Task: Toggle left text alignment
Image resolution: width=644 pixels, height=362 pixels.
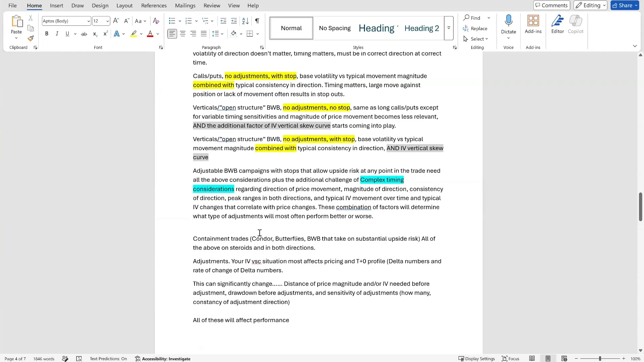Action: click(172, 34)
